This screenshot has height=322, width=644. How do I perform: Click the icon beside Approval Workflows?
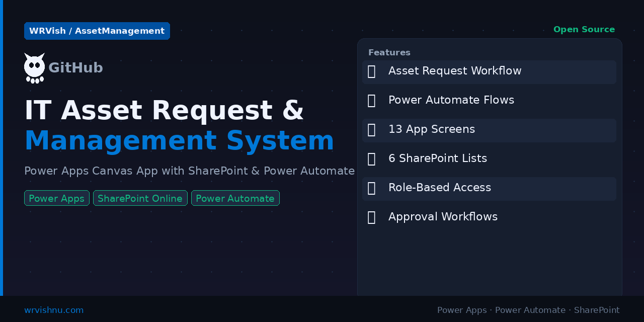tap(371, 217)
